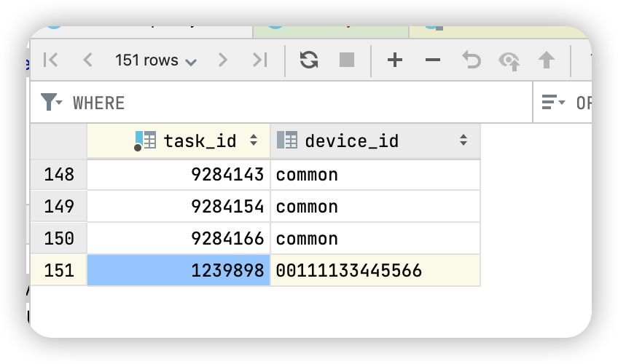Image resolution: width=618 pixels, height=364 pixels.
Task: Submit changes with up arrow icon
Action: click(x=547, y=60)
